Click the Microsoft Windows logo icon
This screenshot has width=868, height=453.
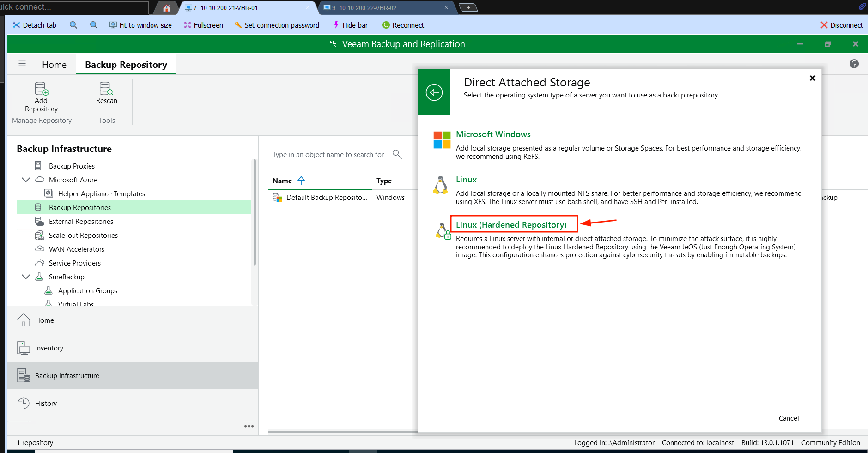442,140
